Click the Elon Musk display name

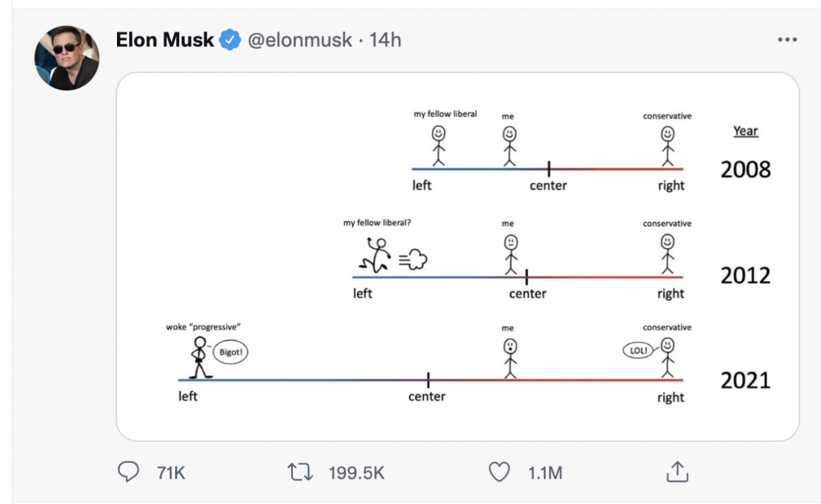coord(165,40)
